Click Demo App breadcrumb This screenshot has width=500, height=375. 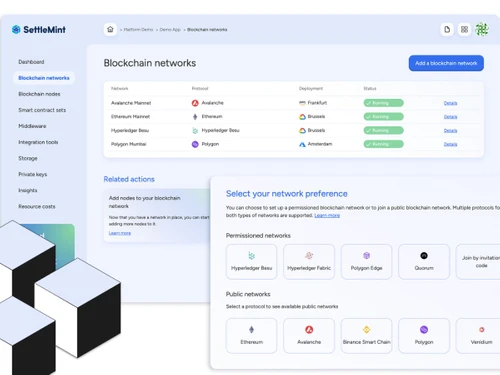[170, 30]
